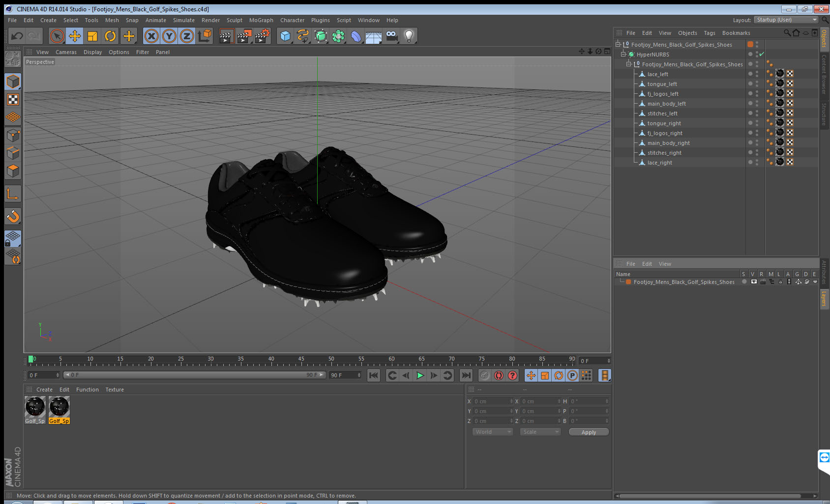Viewport: 830px width, 504px height.
Task: Toggle the Z axis lock
Action: tap(187, 36)
